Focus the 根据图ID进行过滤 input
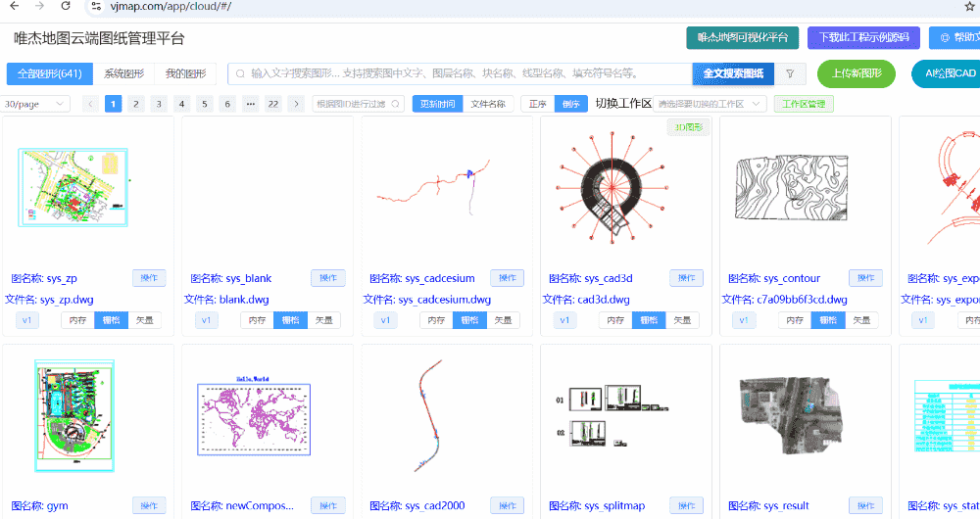 point(358,105)
